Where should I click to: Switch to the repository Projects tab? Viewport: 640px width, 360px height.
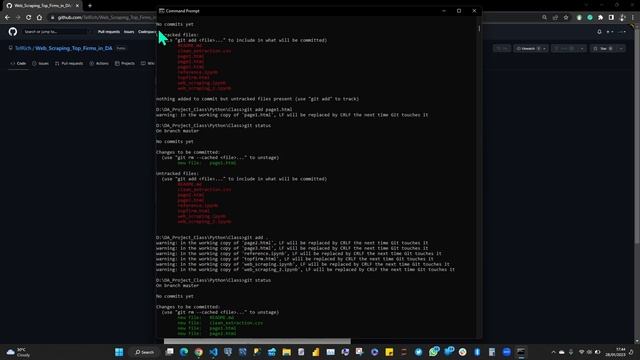coord(125,63)
